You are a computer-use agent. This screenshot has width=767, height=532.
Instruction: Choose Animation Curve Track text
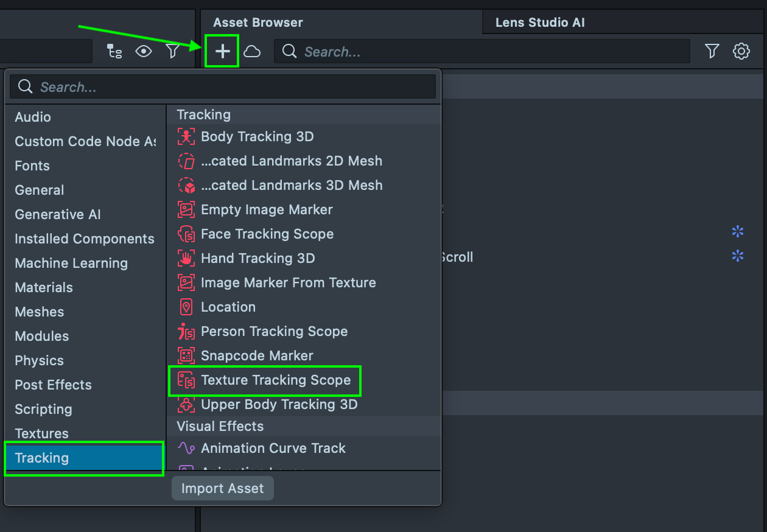(273, 448)
